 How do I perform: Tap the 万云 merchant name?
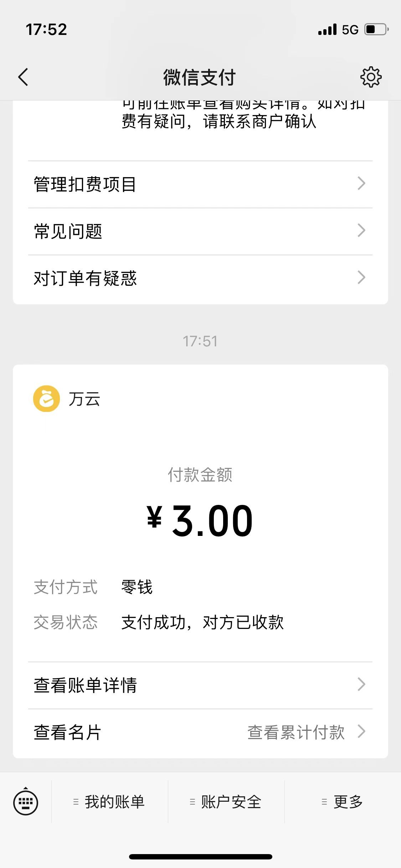click(x=84, y=399)
